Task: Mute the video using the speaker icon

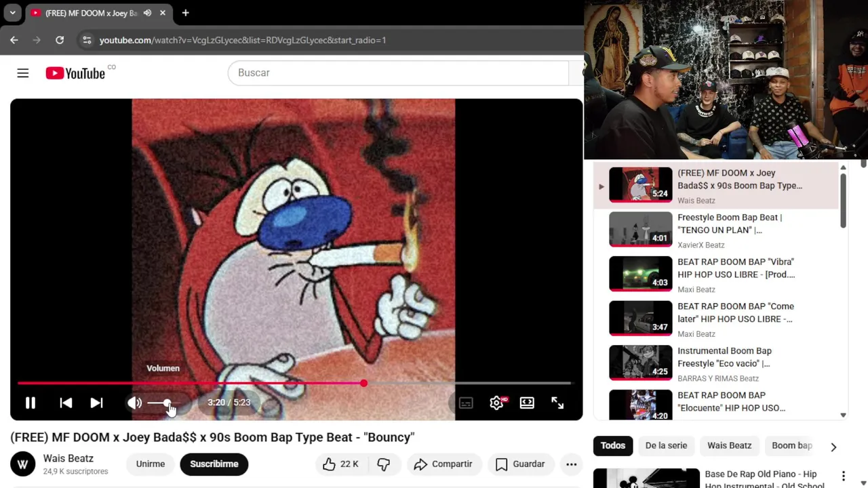Action: click(134, 403)
